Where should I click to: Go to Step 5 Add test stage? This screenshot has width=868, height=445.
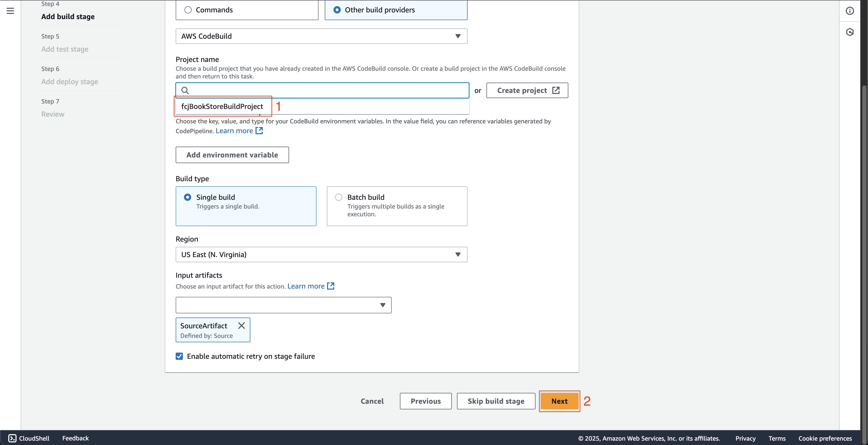pos(65,49)
